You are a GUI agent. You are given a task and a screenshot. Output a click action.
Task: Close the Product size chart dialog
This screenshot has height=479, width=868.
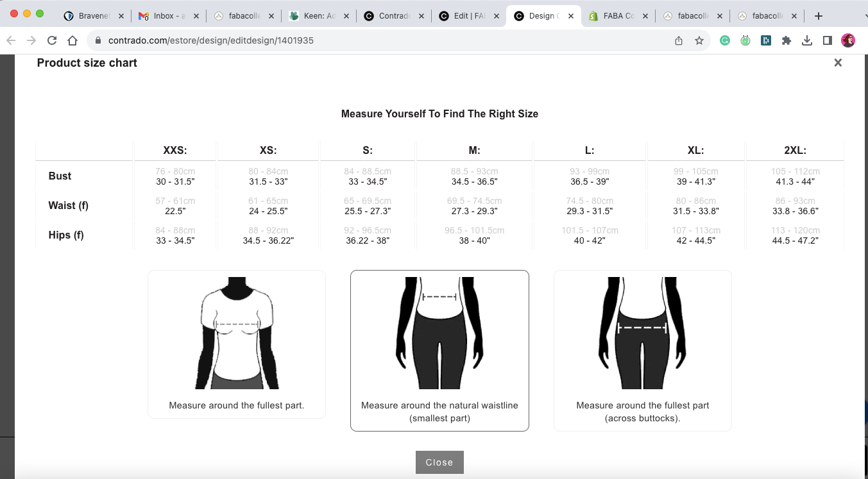click(x=838, y=63)
